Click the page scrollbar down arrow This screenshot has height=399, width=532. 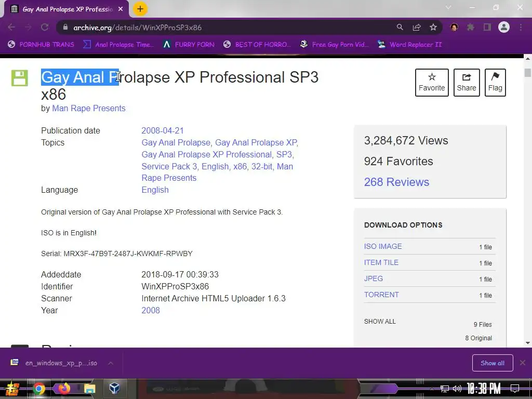(528, 343)
